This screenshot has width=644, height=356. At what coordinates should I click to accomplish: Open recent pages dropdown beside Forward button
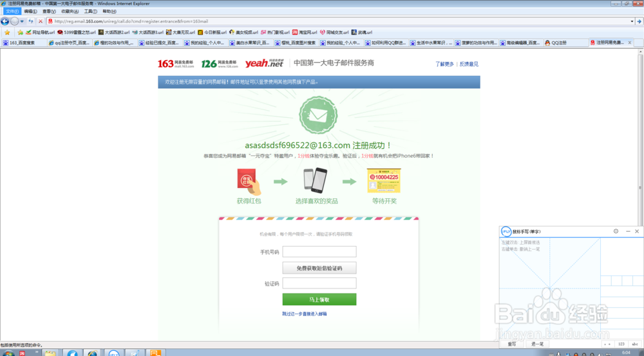(22, 21)
